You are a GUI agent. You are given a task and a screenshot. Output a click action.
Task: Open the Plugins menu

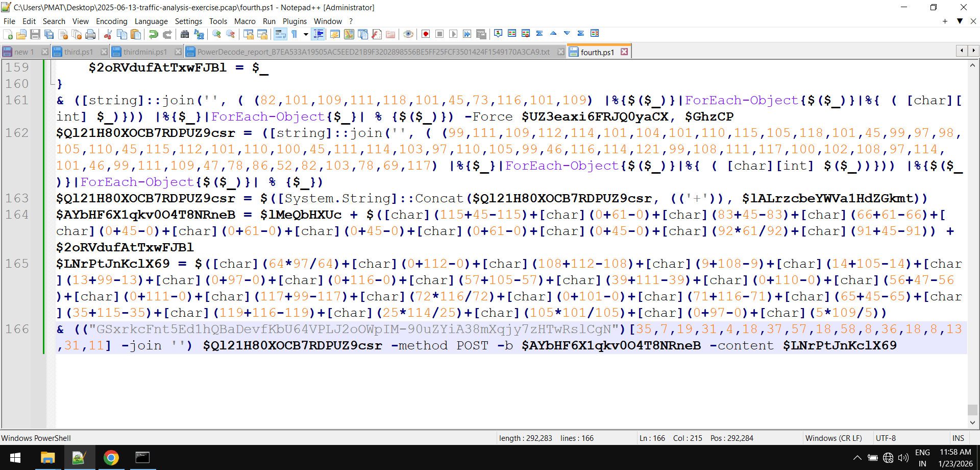point(295,21)
